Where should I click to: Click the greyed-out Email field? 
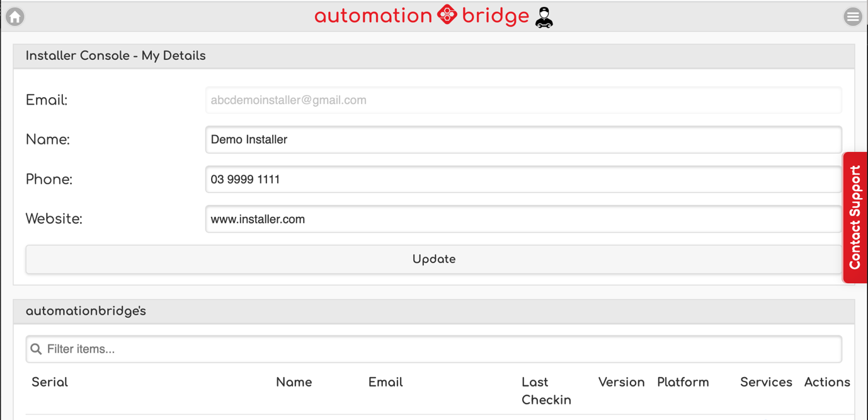523,100
